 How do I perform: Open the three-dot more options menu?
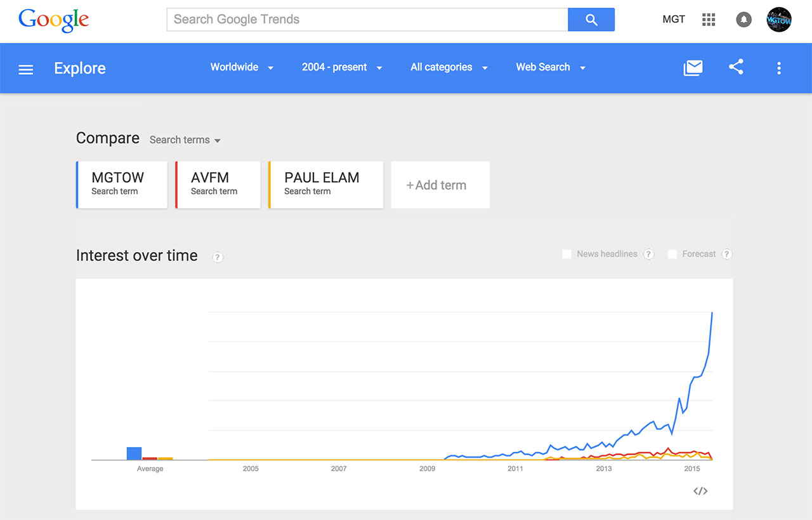click(x=779, y=69)
